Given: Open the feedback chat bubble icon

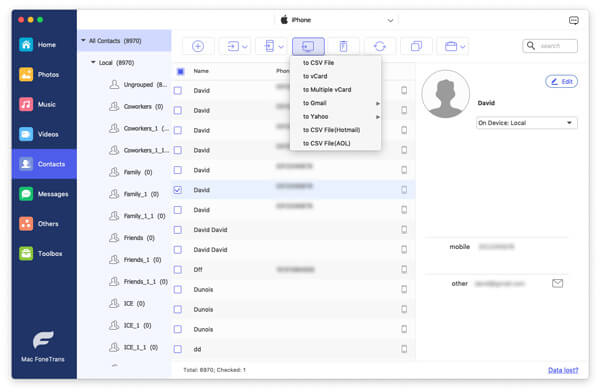Looking at the screenshot, I should click(x=574, y=20).
